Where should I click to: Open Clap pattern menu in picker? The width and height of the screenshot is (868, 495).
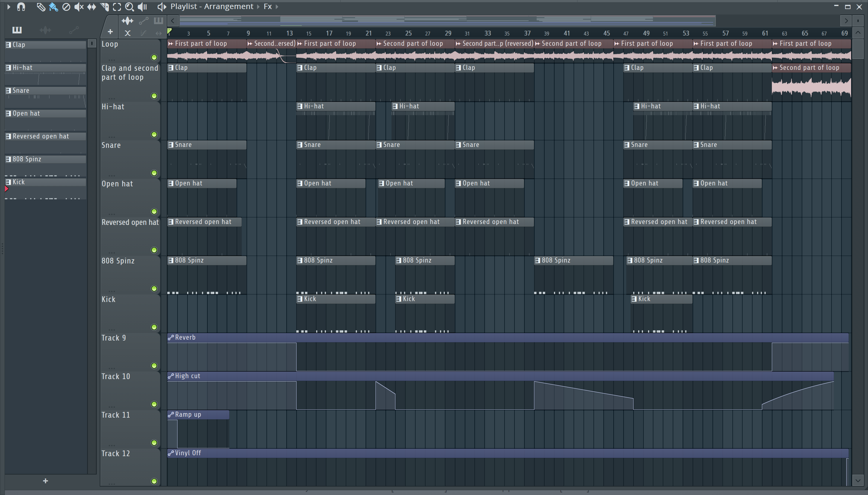[x=8, y=45]
